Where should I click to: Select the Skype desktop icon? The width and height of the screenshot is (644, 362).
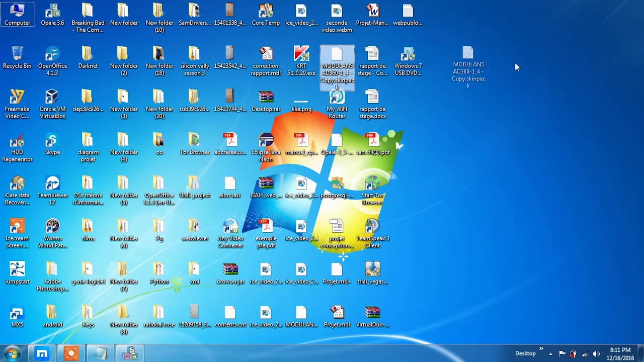[x=52, y=144]
